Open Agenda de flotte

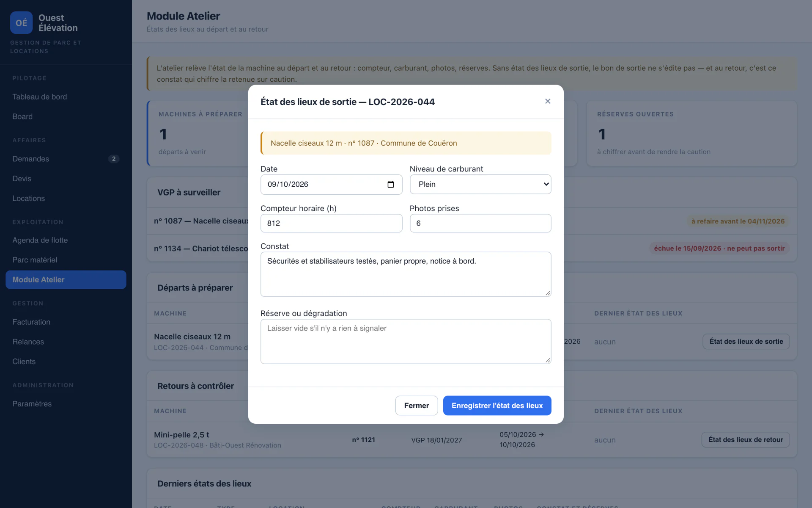tap(66, 240)
